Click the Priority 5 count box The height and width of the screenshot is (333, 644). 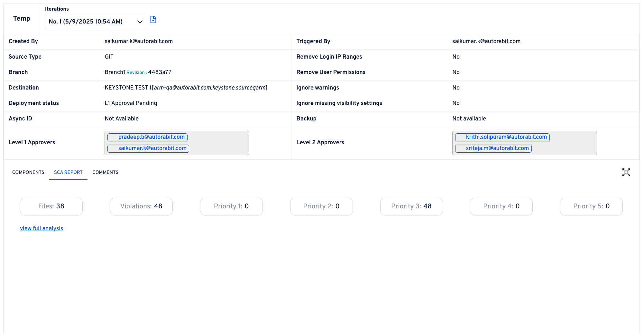591,206
